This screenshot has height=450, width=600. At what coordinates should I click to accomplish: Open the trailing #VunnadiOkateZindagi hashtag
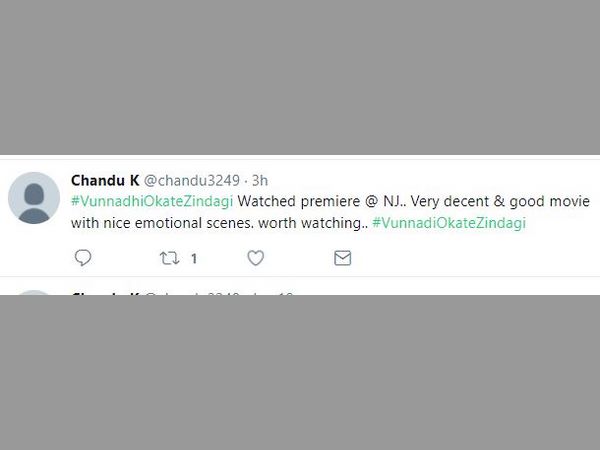coord(448,223)
